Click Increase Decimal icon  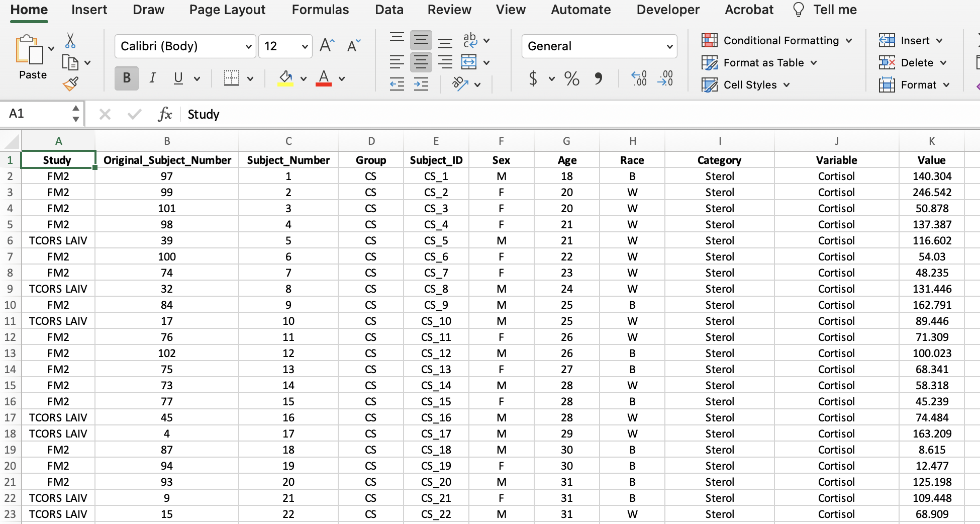639,78
